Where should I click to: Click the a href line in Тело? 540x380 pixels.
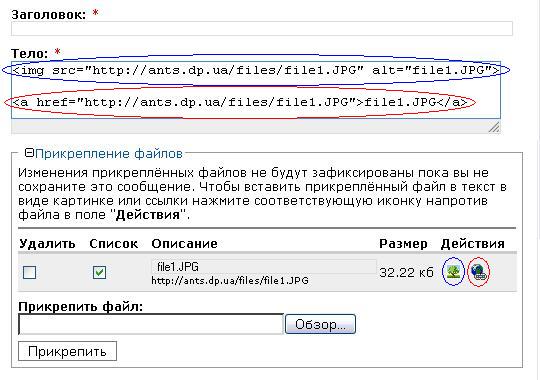240,102
